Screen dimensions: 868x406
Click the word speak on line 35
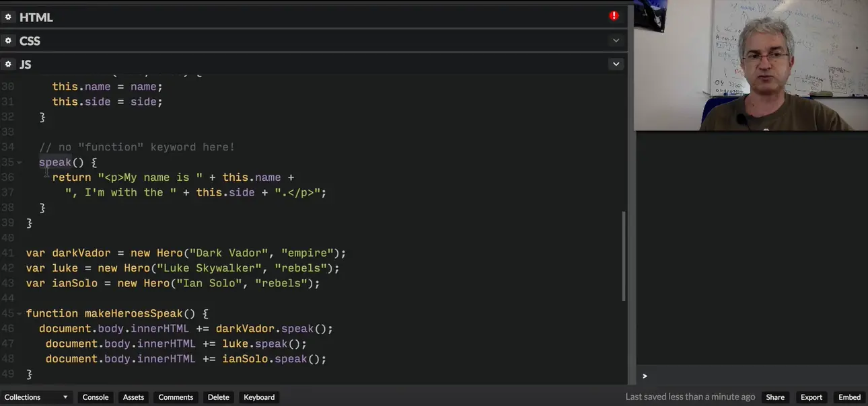point(55,162)
